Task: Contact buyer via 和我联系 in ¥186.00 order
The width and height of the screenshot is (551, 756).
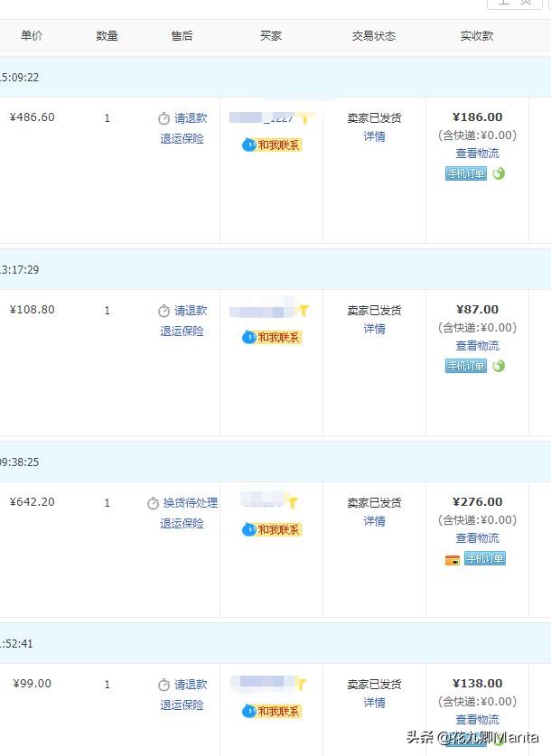Action: click(272, 145)
